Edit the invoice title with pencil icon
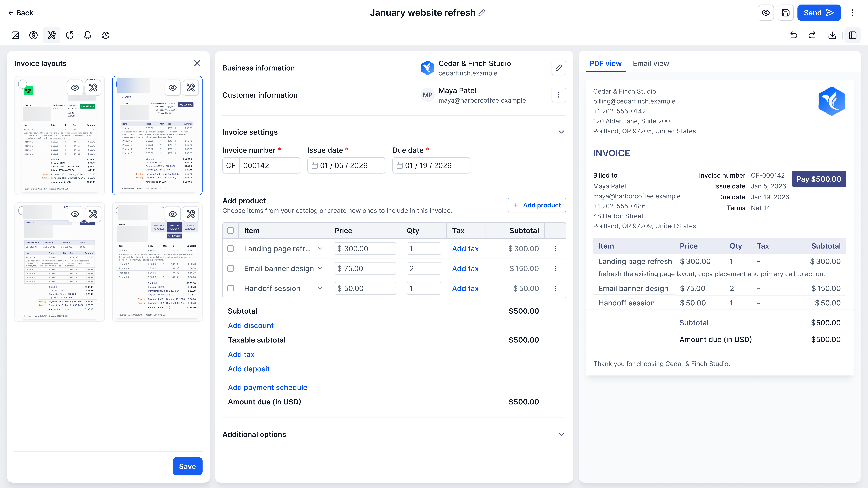Screen dimensions: 868x488 (482, 13)
